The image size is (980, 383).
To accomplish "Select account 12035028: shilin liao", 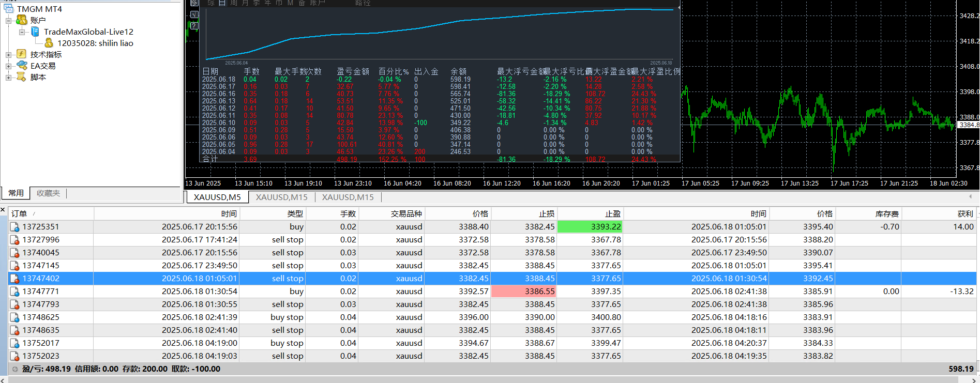I will click(x=95, y=43).
